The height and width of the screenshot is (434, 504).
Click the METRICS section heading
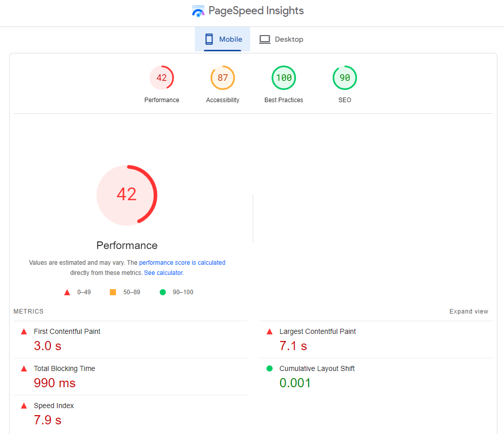28,312
